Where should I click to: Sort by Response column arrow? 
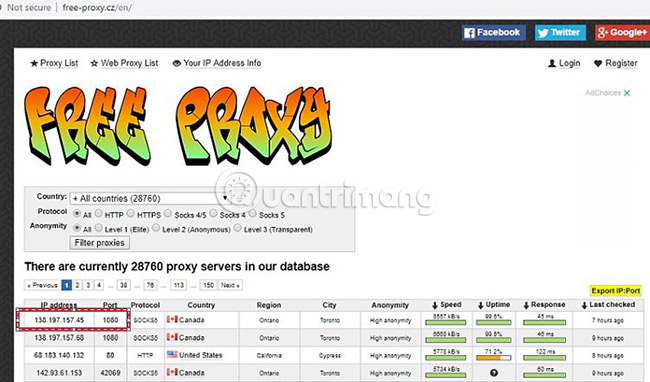point(526,305)
